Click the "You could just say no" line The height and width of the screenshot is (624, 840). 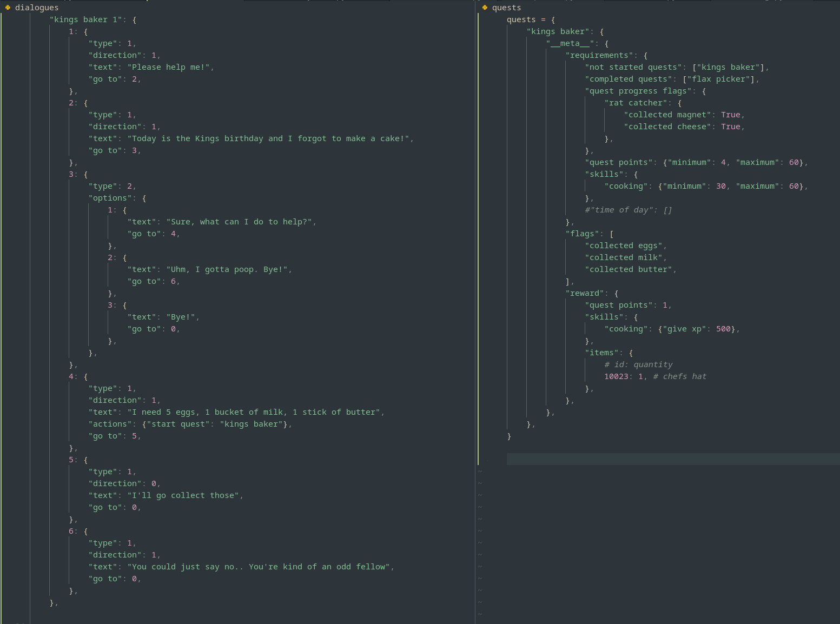coord(241,567)
